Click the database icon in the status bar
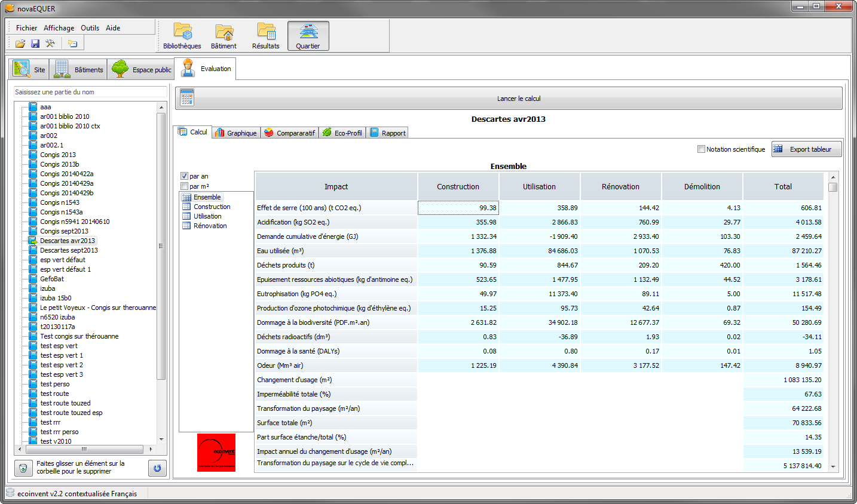 (x=10, y=493)
